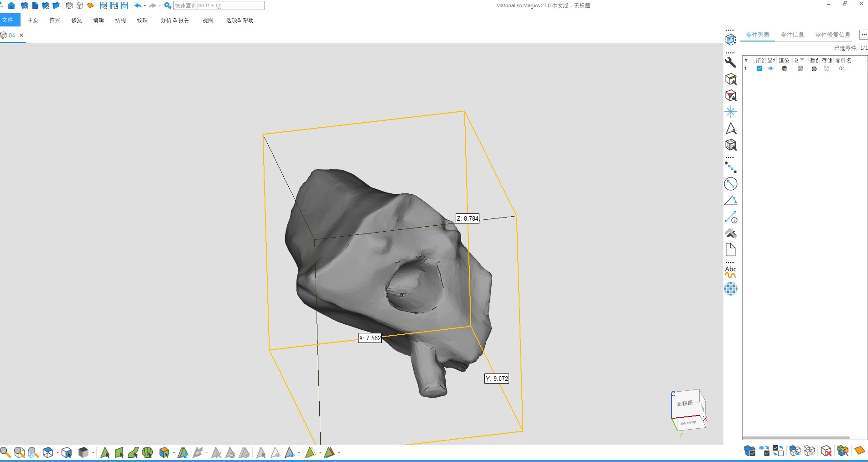Click the blue home icon in quick toolbar

point(11,5)
